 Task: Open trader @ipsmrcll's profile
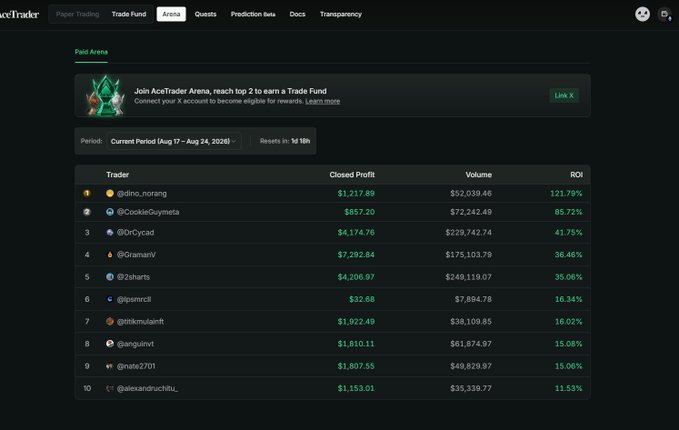coord(134,299)
